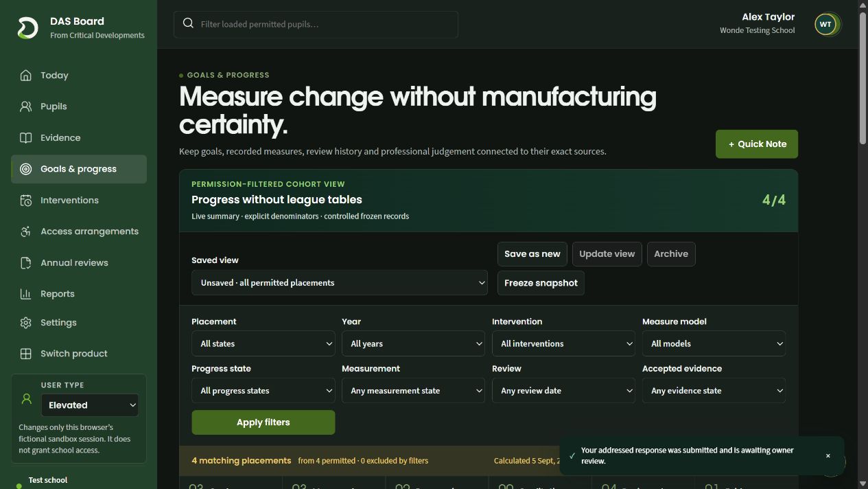Open Evidence in the sidebar

click(78, 137)
